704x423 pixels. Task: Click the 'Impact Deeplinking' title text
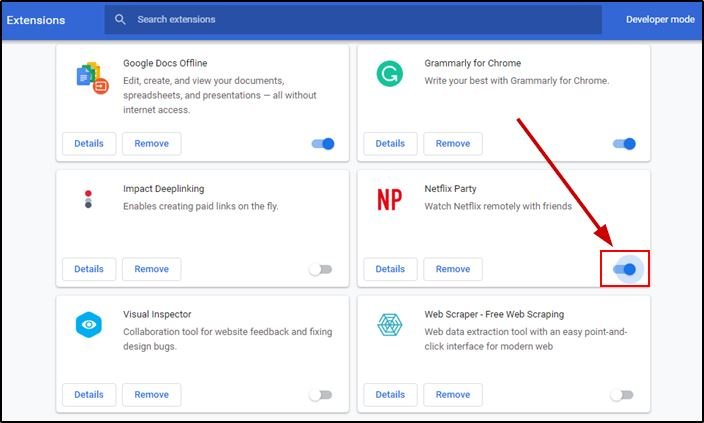pos(163,189)
